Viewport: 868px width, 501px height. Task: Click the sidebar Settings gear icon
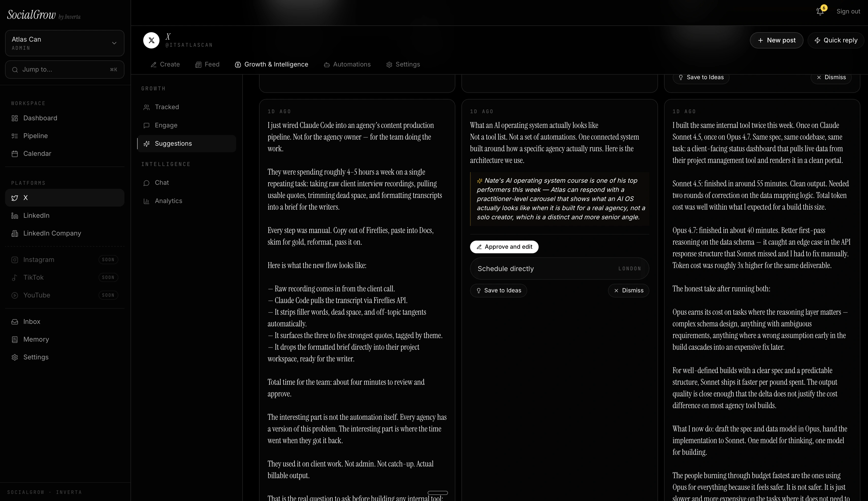[x=14, y=358]
